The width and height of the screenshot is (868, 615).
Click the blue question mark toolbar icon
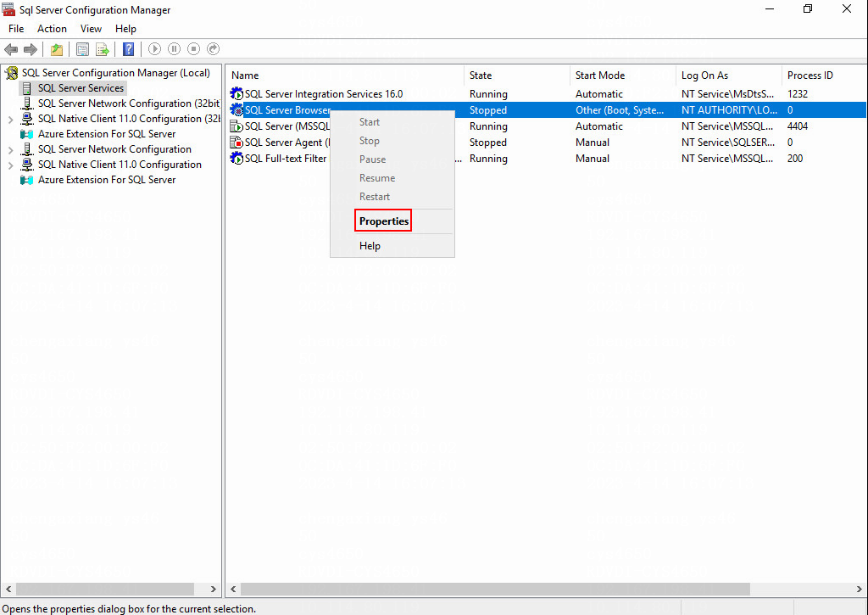129,49
